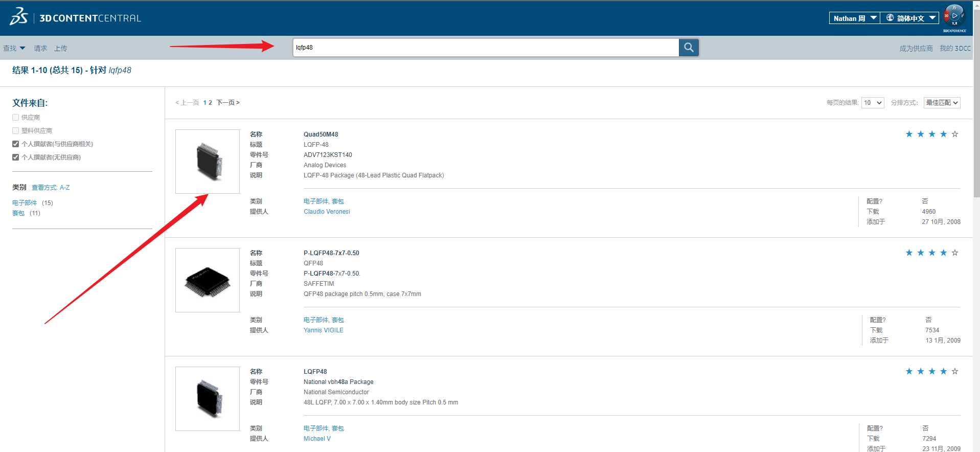Click download count 7534

point(932,330)
